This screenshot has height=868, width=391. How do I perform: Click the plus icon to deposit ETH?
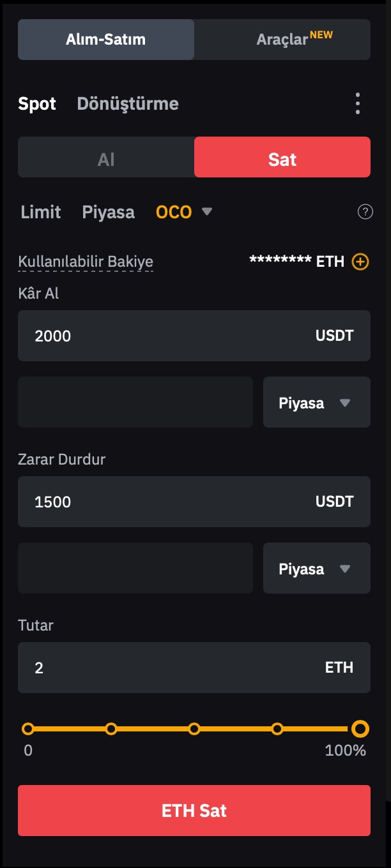click(x=360, y=262)
